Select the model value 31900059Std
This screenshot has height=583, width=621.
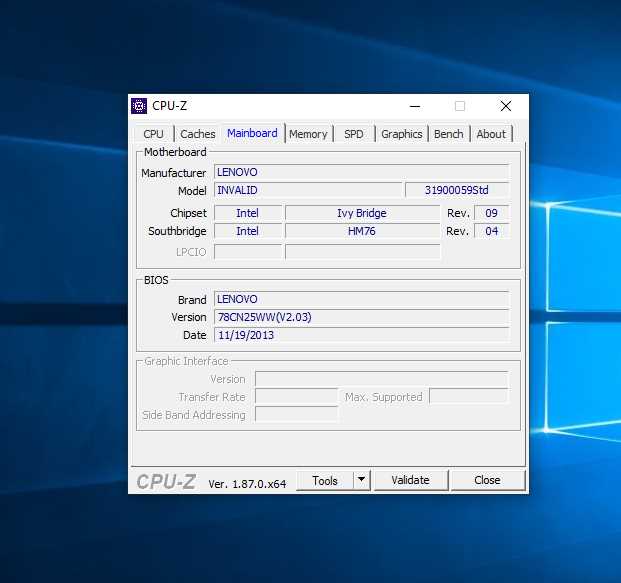click(457, 190)
